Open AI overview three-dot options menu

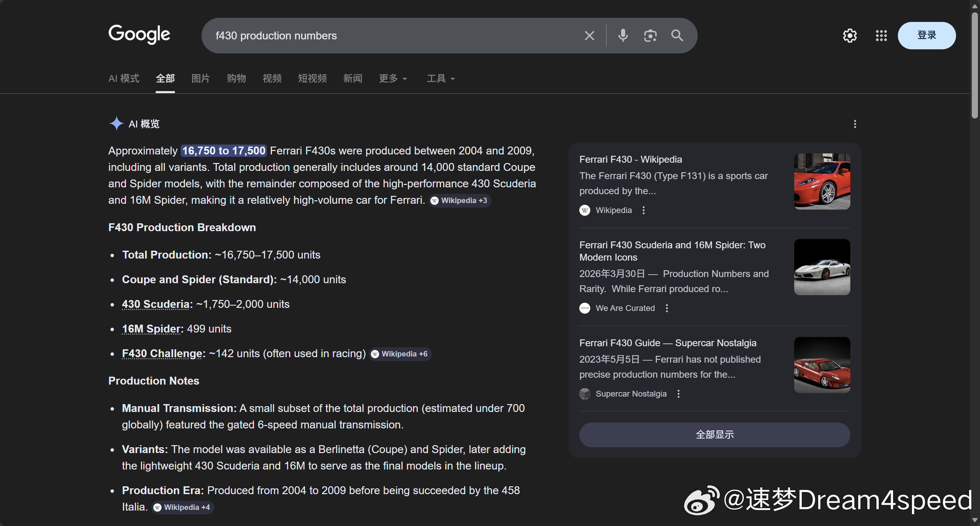pyautogui.click(x=855, y=124)
